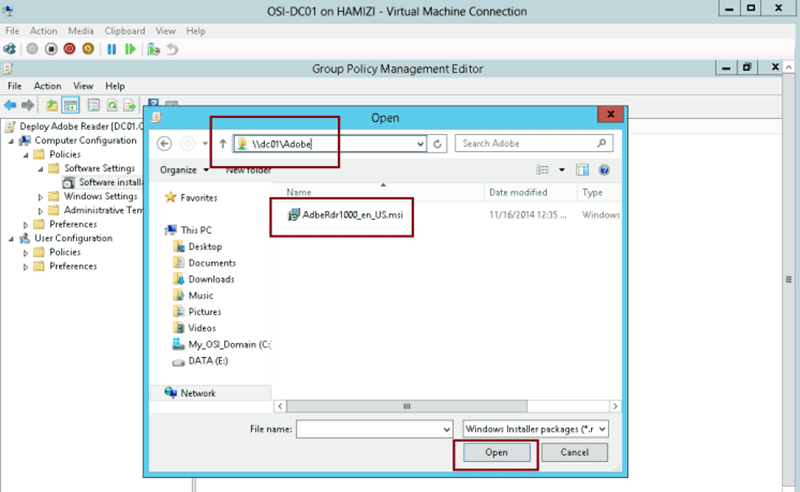Screen dimensions: 800x492
Task: Click the Back arrow in Open dialog
Action: (x=164, y=144)
